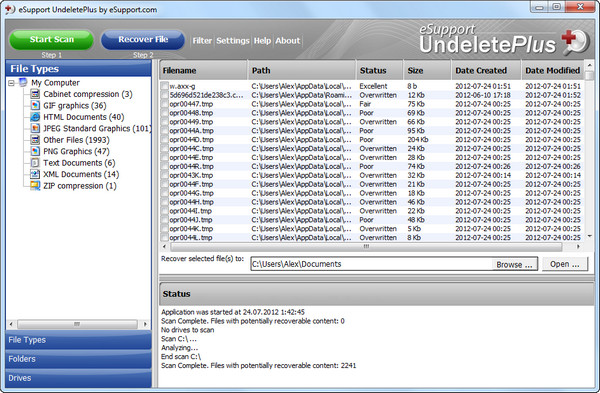Image resolution: width=600 pixels, height=393 pixels.
Task: Check the box for opr0044E.tmp
Action: 164,157
